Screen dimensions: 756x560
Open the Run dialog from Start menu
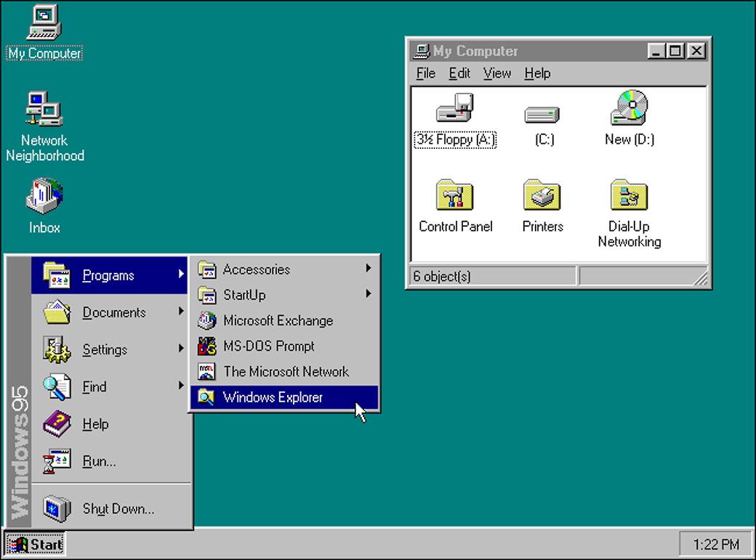point(99,461)
